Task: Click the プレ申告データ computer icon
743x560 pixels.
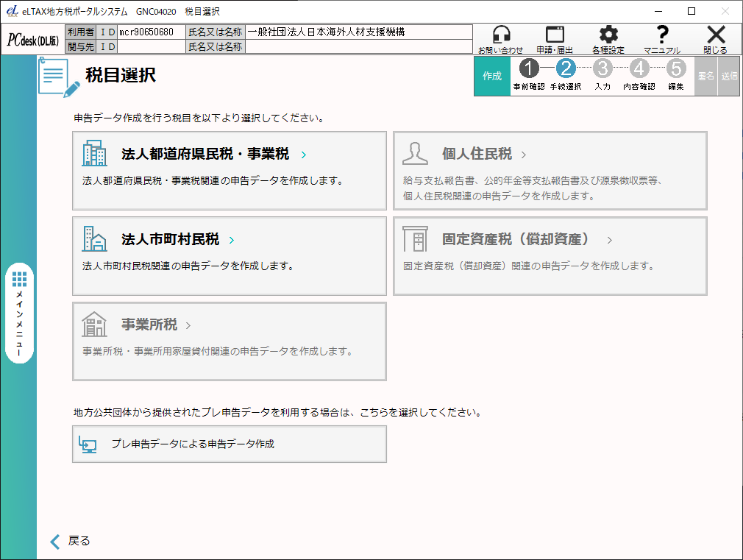Action: (88, 444)
